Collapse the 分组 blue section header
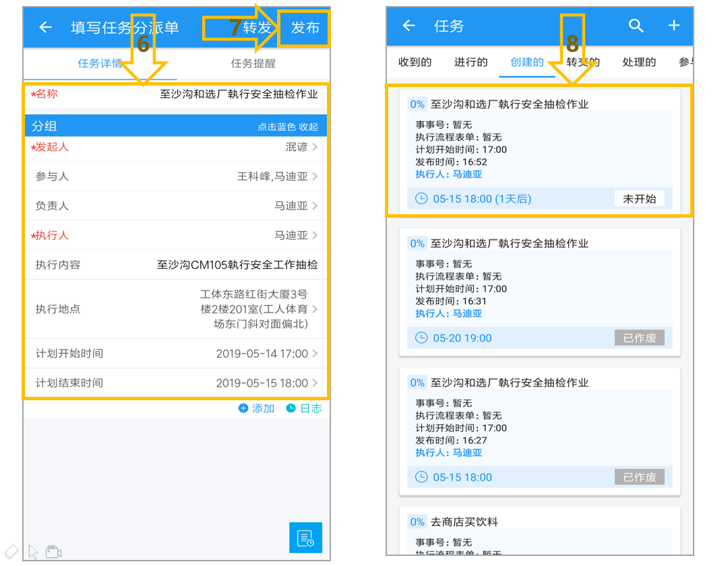The image size is (728, 566). pos(176,126)
